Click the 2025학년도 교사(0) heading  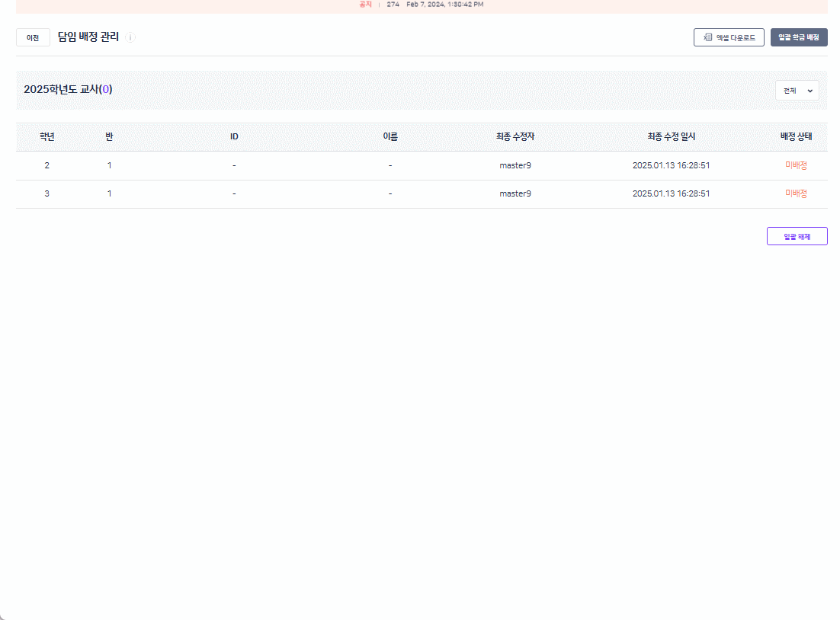68,90
